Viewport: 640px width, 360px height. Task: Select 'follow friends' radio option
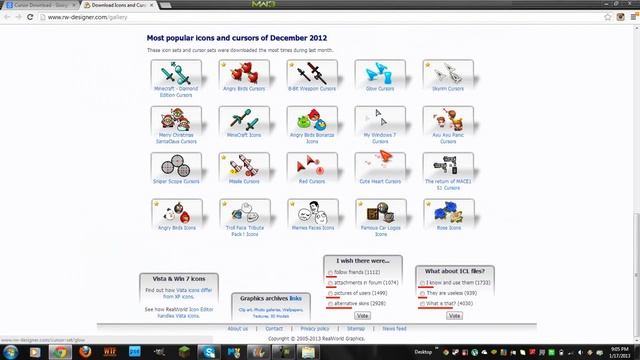[x=330, y=273]
